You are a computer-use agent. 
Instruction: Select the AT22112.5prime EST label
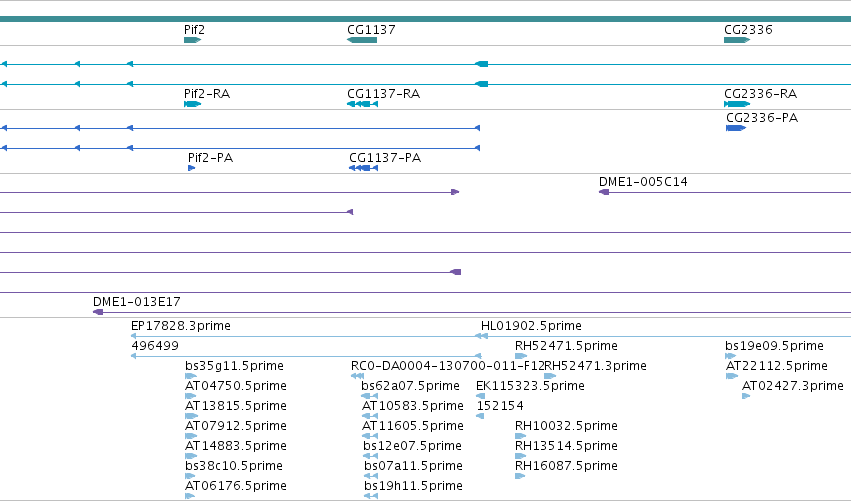click(x=777, y=366)
